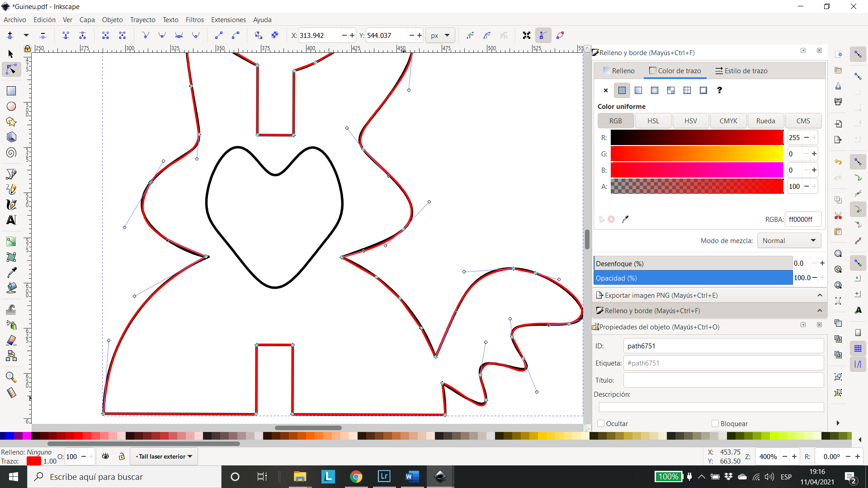Switch to the HSV color mode

(690, 121)
